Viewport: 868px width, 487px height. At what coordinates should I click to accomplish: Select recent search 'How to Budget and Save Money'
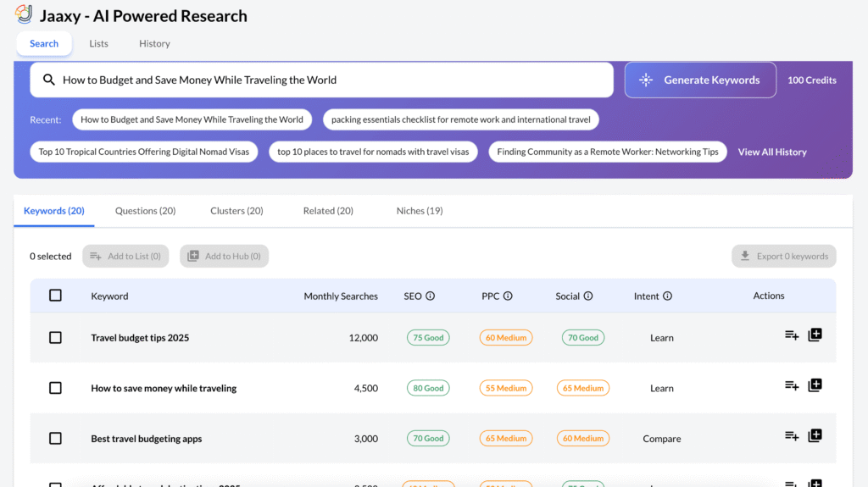coord(192,119)
